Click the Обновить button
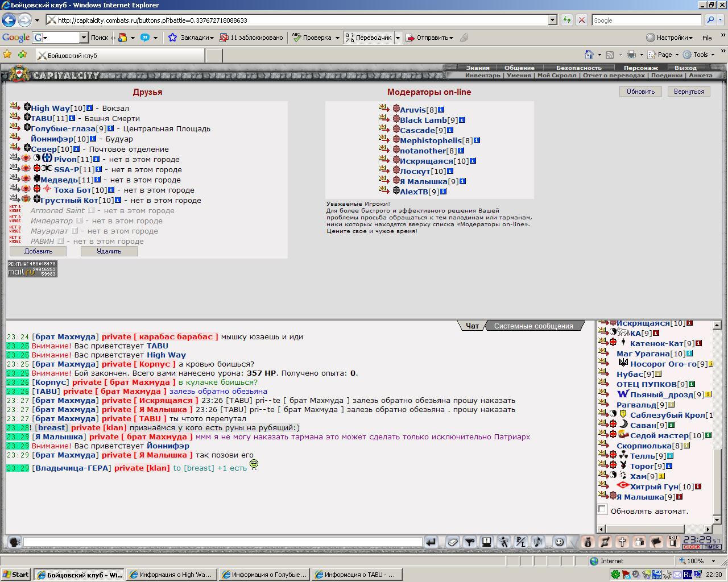Viewport: 728px width, 582px height. click(641, 92)
